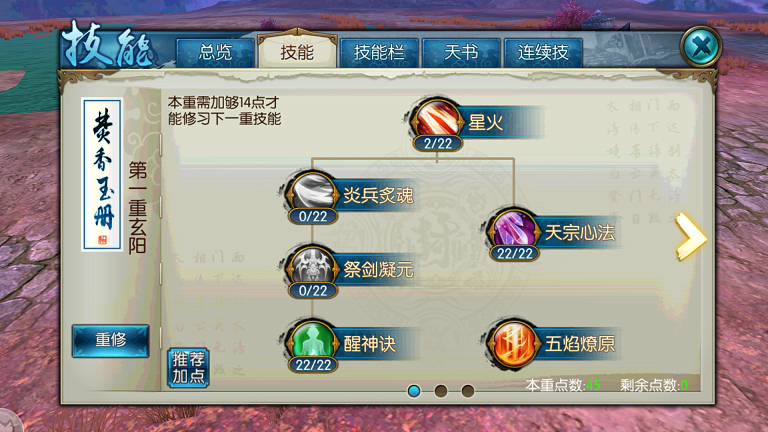This screenshot has width=768, height=432.
Task: Select the first page indicator dot
Action: [x=414, y=391]
